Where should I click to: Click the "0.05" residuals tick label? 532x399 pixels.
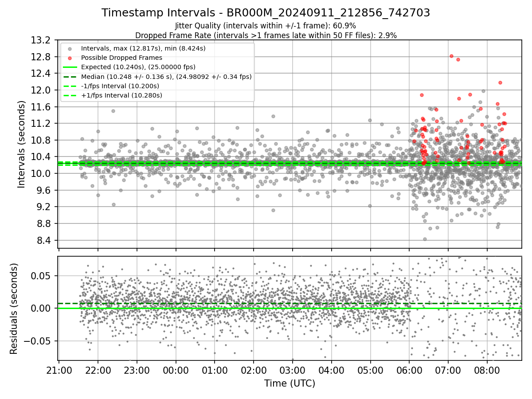(41, 275)
